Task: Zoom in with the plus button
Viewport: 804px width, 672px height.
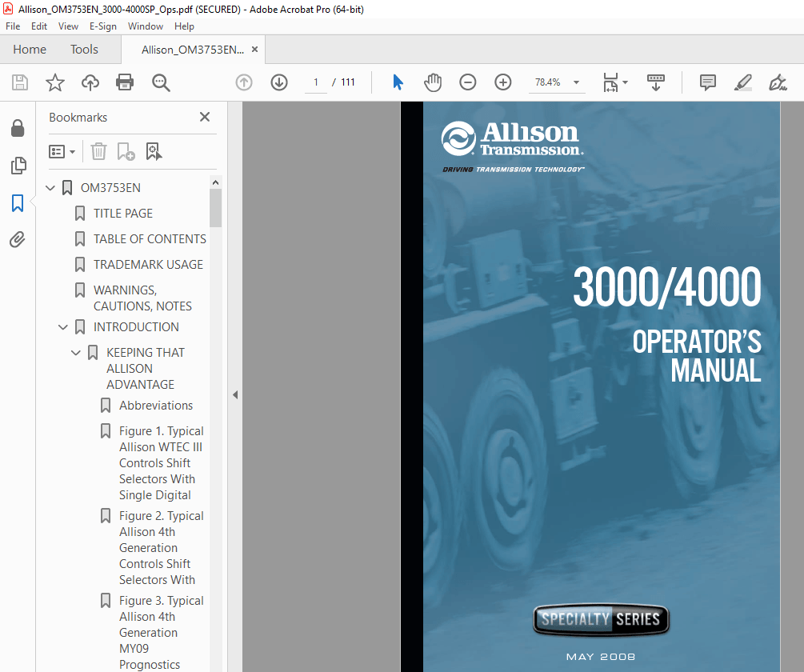Action: click(502, 82)
